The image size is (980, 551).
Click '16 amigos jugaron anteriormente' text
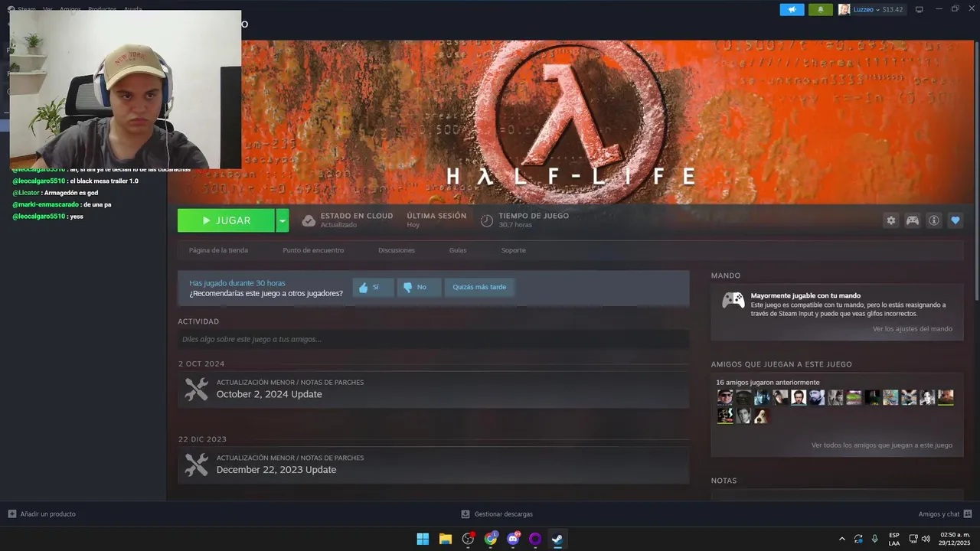click(x=768, y=382)
